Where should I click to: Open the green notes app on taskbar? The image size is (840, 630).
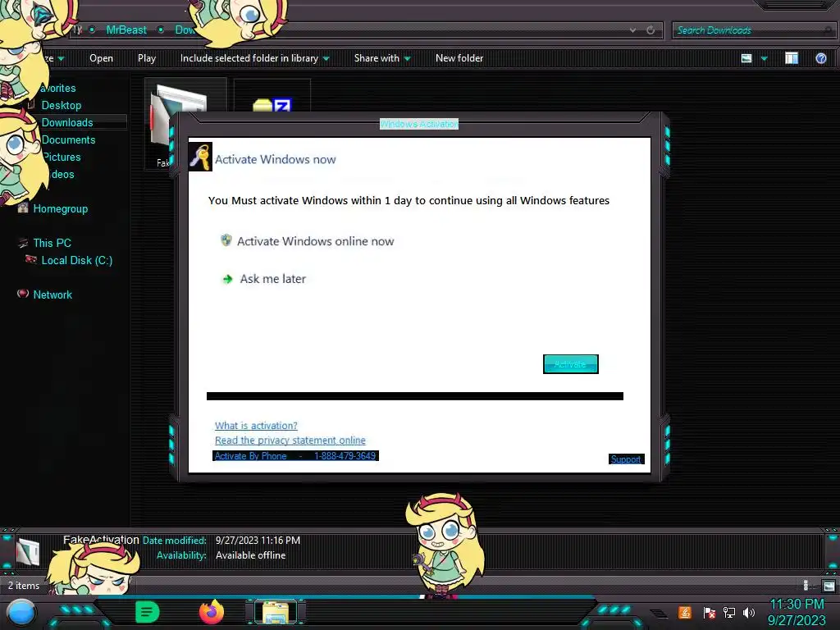tap(148, 612)
